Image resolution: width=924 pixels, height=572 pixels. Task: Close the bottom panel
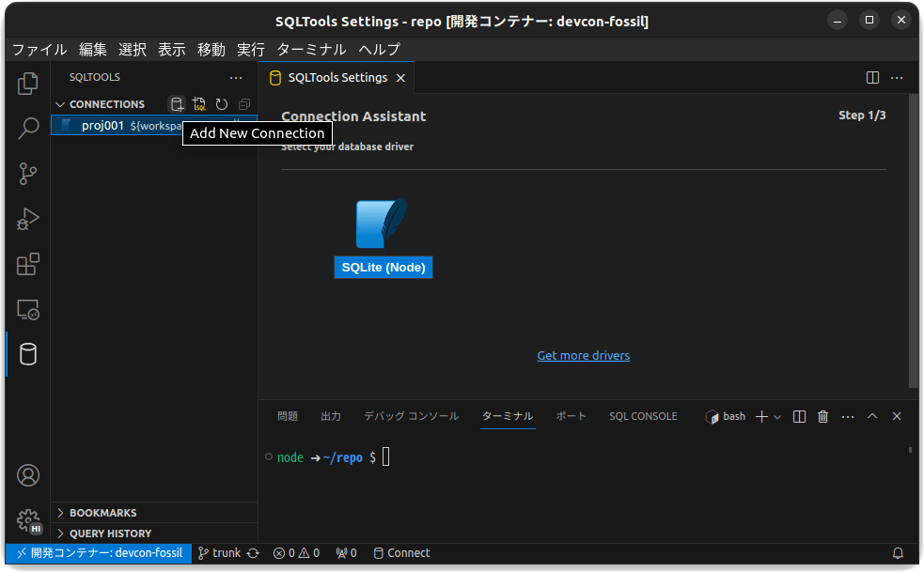click(x=897, y=416)
